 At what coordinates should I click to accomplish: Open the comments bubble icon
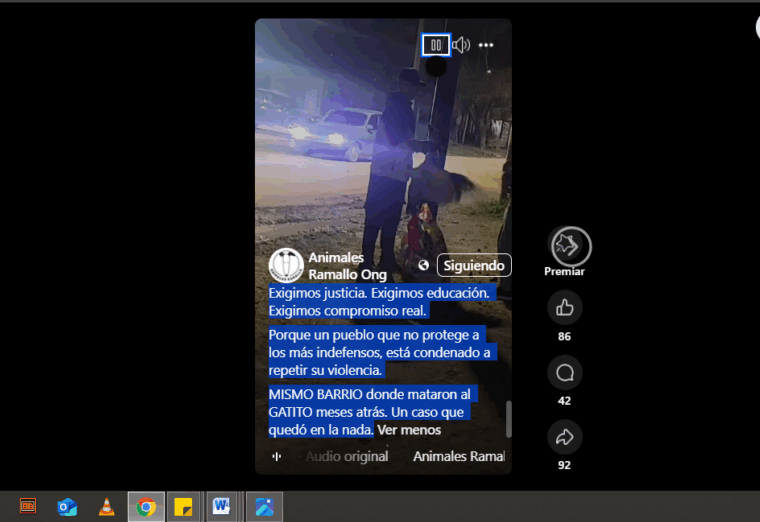[565, 372]
